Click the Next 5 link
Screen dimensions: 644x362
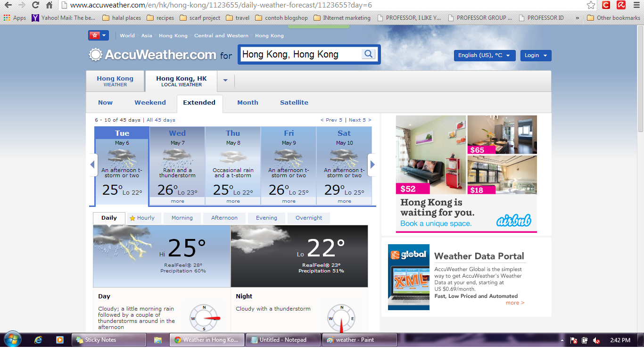360,120
